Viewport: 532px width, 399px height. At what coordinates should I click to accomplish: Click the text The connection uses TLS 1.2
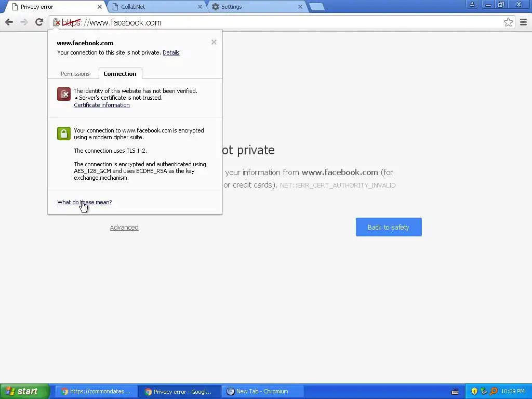point(110,151)
